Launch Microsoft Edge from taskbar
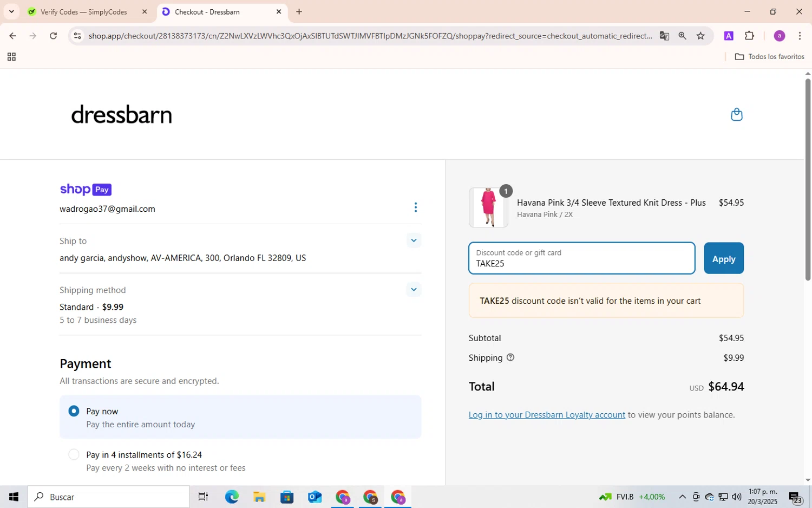Viewport: 812px width, 508px height. [232, 497]
